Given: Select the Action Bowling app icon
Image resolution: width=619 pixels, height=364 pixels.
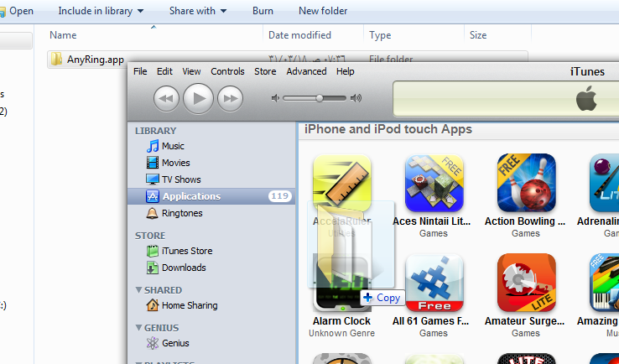Looking at the screenshot, I should tap(526, 183).
